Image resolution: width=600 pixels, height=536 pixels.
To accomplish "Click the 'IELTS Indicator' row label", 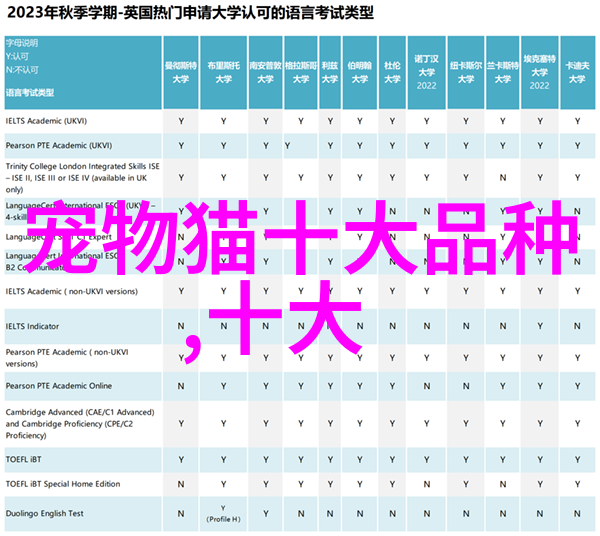I will 33,326.
